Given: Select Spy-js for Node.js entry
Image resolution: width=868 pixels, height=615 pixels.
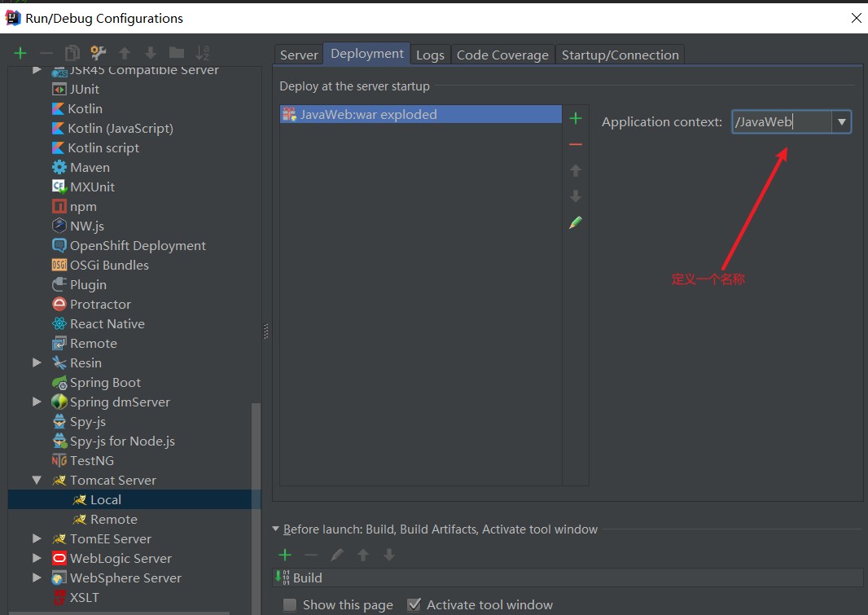Looking at the screenshot, I should [122, 441].
